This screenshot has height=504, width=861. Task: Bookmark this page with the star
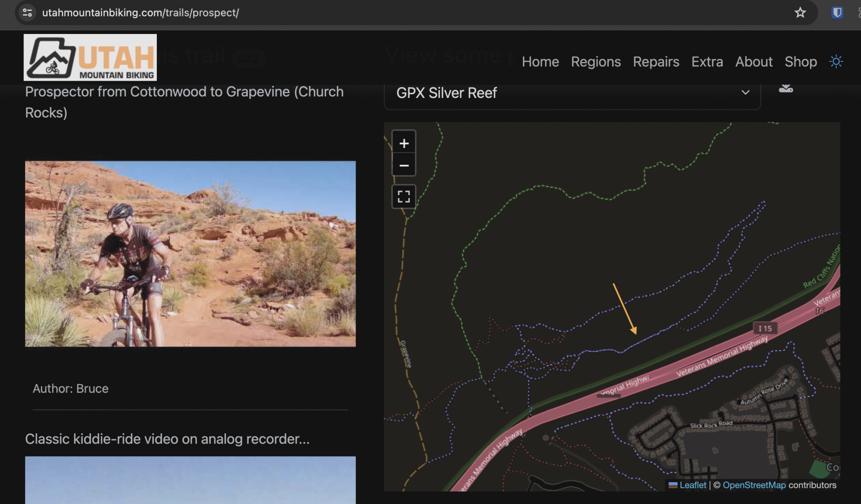click(800, 13)
